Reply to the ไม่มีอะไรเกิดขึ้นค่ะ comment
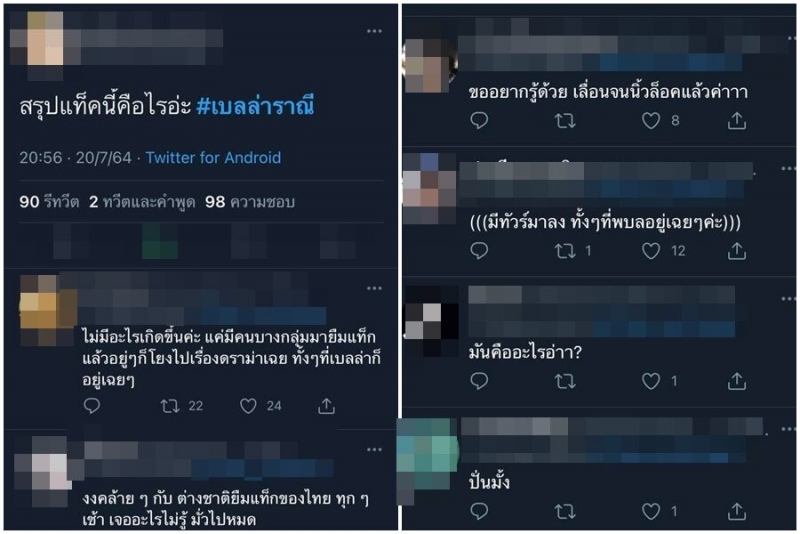This screenshot has height=534, width=800. coord(92,406)
